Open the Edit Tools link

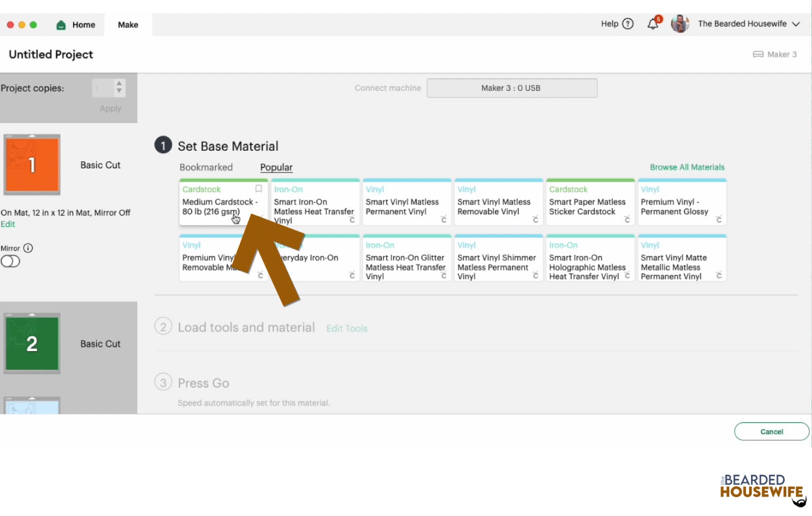tap(347, 328)
